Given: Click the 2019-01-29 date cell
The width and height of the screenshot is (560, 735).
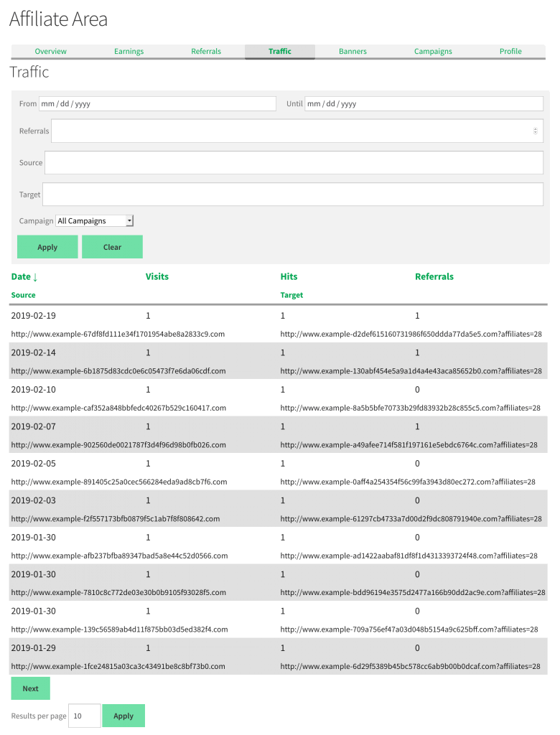Looking at the screenshot, I should tap(33, 648).
